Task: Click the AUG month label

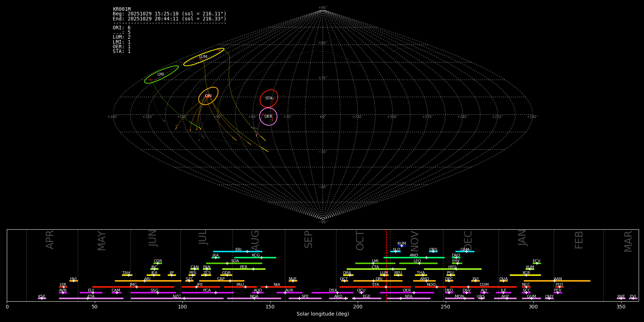Action: 255,240
